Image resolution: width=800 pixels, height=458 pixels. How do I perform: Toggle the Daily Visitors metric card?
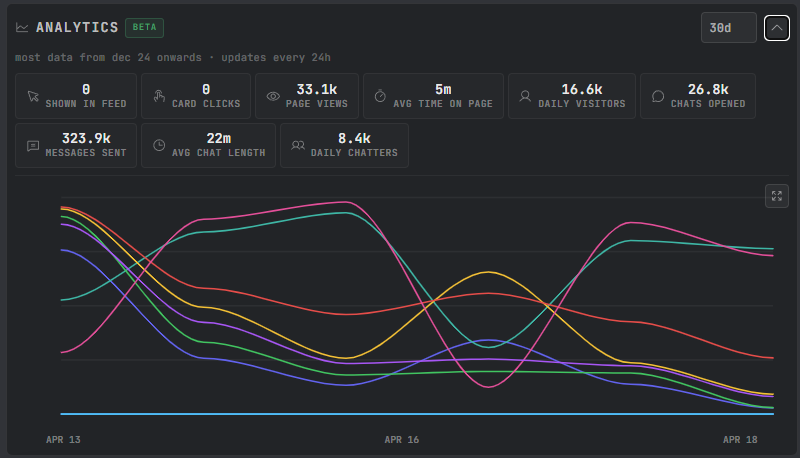pos(572,96)
